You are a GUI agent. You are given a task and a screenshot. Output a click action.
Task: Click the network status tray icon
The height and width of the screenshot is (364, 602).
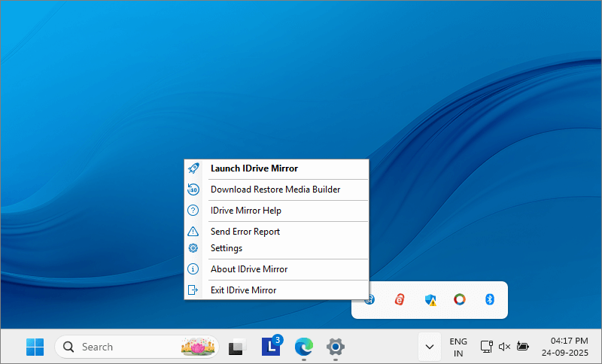click(486, 347)
